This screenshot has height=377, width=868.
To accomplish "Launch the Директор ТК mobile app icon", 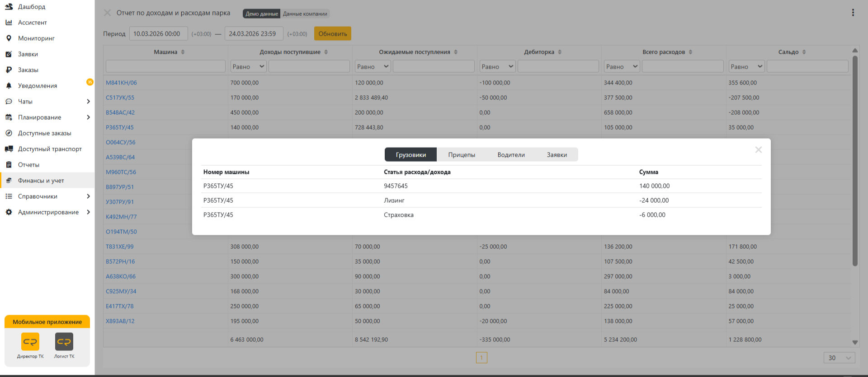I will coord(30,342).
